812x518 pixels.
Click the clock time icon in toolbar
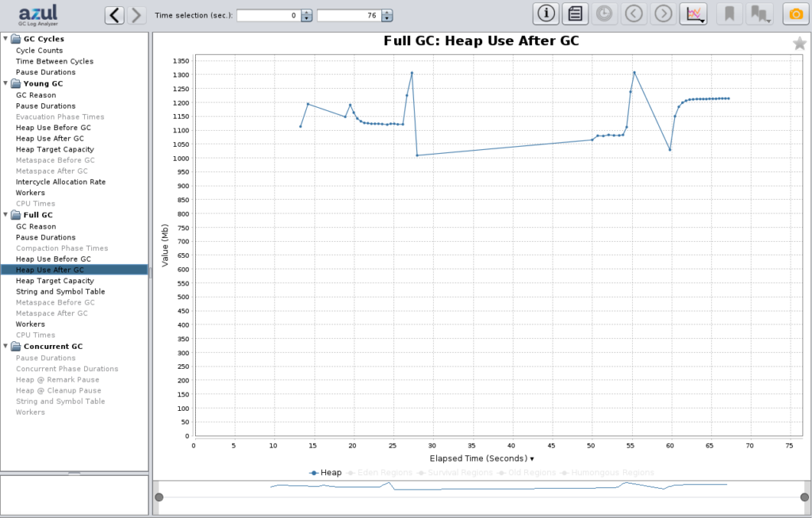(x=602, y=13)
